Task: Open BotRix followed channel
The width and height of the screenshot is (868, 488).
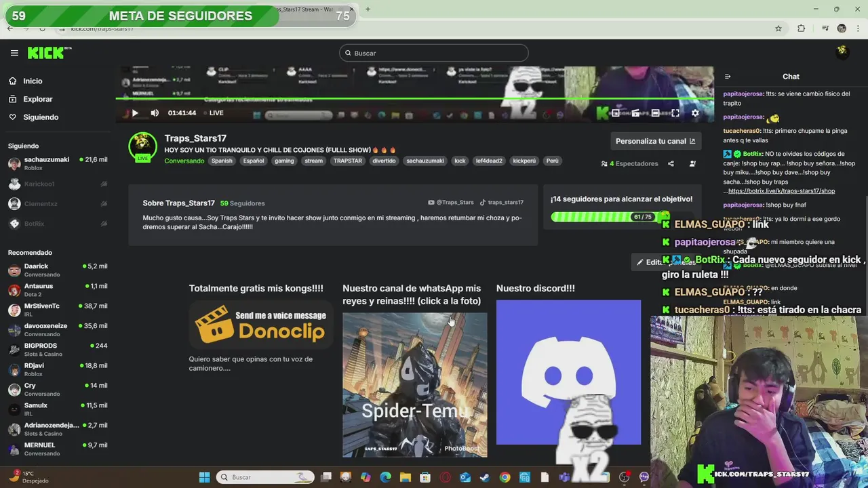Action: click(58, 224)
